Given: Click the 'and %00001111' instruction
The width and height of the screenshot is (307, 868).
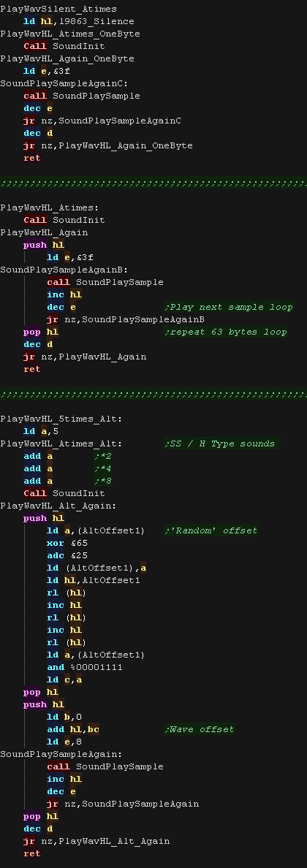Looking at the screenshot, I should click(85, 667).
